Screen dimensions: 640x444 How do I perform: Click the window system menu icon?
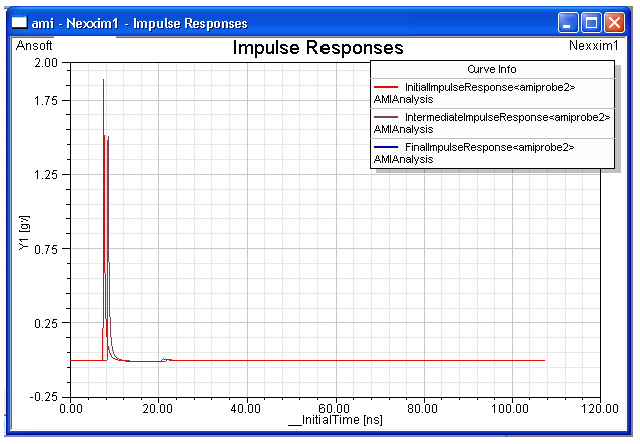pos(19,22)
